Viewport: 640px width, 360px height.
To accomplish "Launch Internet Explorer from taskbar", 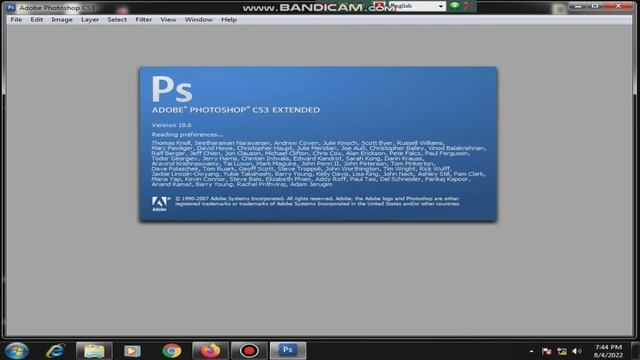I will pos(56,351).
